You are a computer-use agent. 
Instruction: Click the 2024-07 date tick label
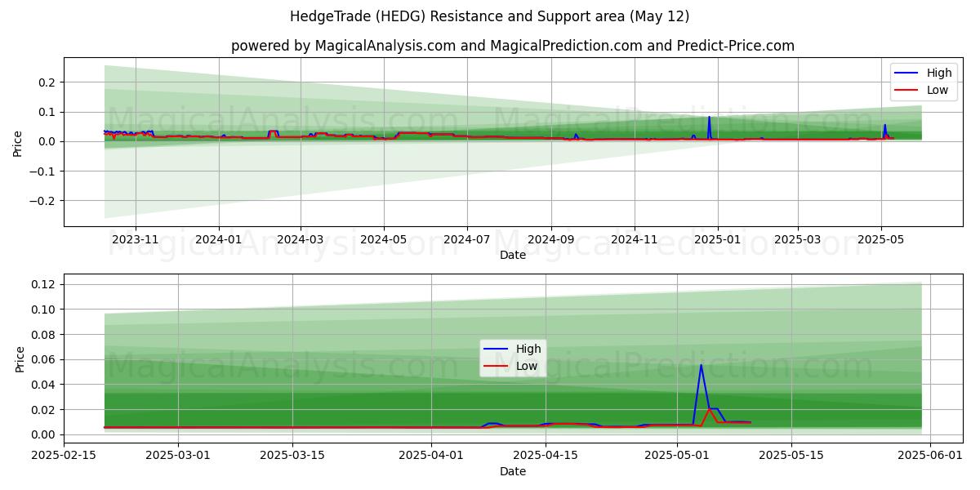pyautogui.click(x=467, y=239)
